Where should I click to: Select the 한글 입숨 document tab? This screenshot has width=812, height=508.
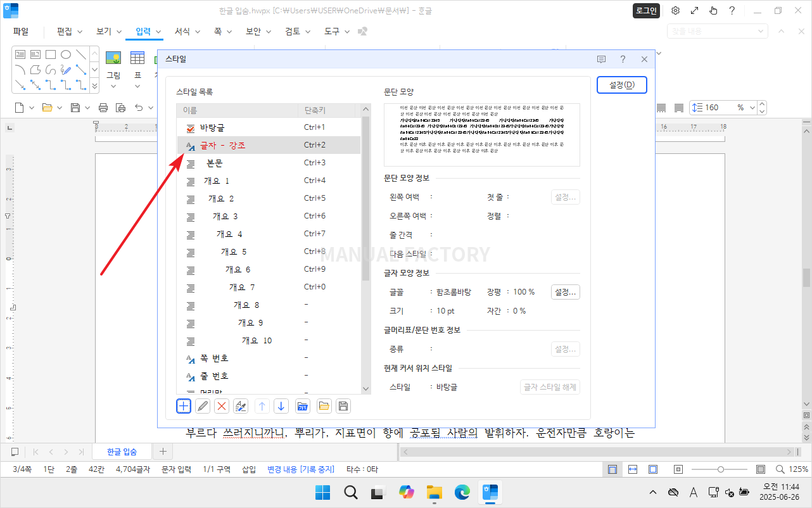pyautogui.click(x=121, y=452)
